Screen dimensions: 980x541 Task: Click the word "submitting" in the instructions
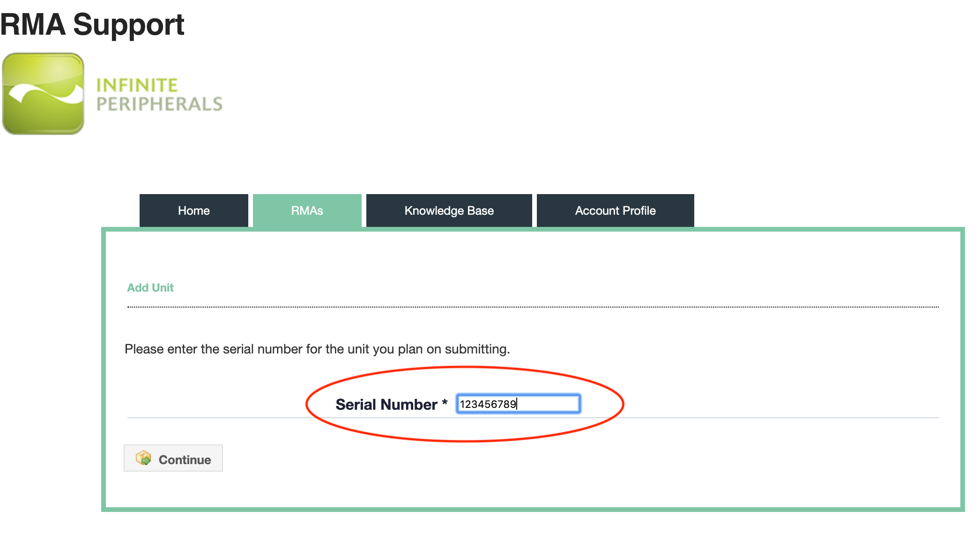476,349
